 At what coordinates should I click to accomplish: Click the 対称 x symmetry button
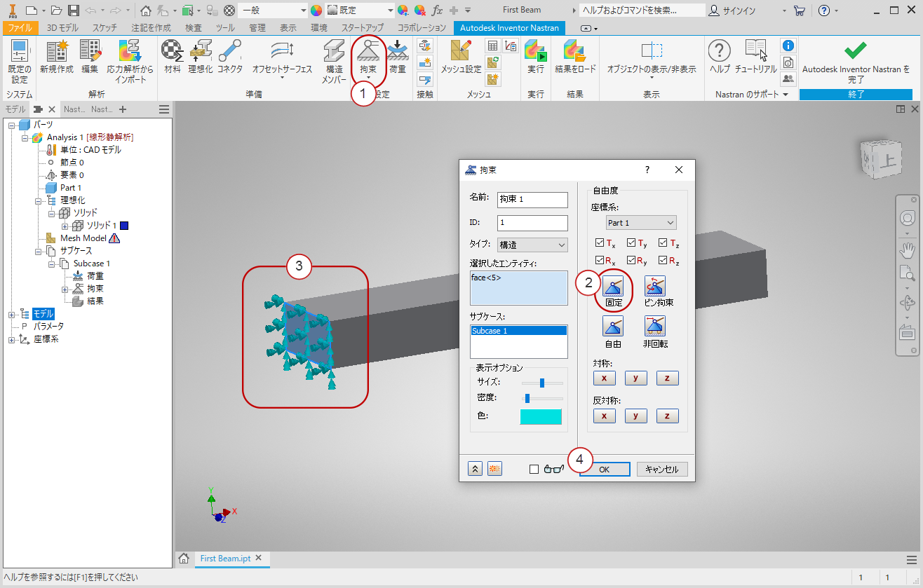604,378
